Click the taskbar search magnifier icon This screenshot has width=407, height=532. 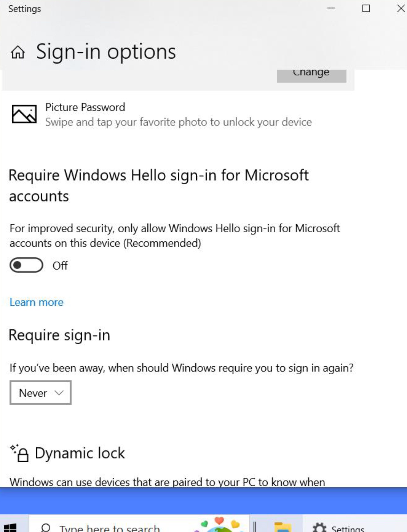[x=46, y=527]
